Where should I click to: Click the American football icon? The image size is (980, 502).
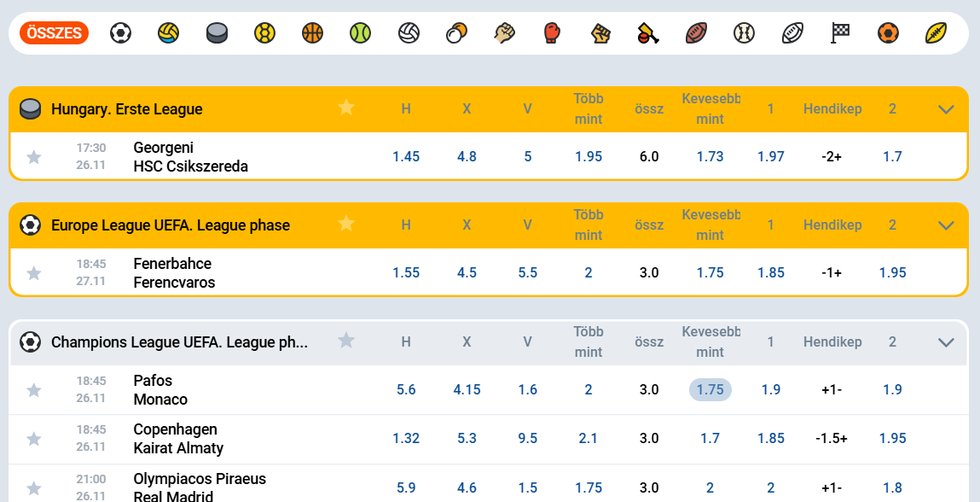(697, 33)
